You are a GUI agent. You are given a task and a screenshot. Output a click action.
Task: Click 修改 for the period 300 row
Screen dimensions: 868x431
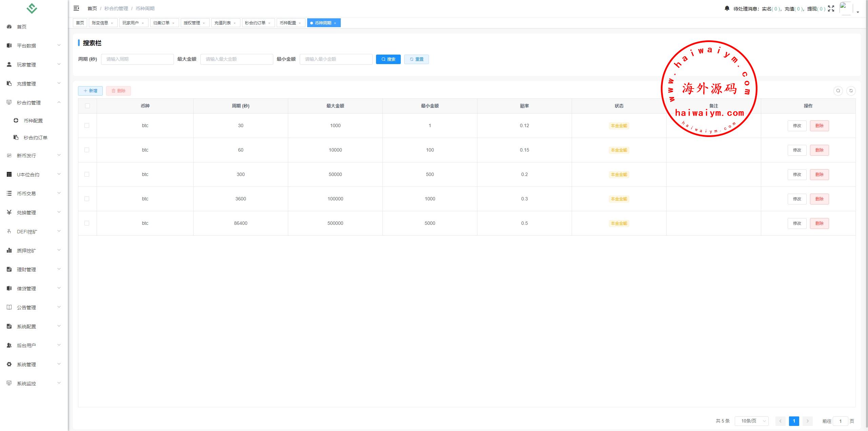pyautogui.click(x=797, y=175)
